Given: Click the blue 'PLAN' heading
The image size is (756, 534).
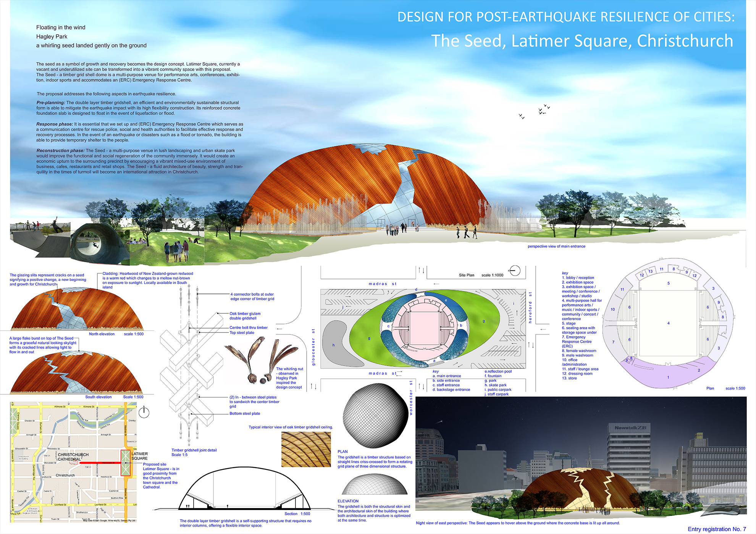Looking at the screenshot, I should tap(342, 452).
